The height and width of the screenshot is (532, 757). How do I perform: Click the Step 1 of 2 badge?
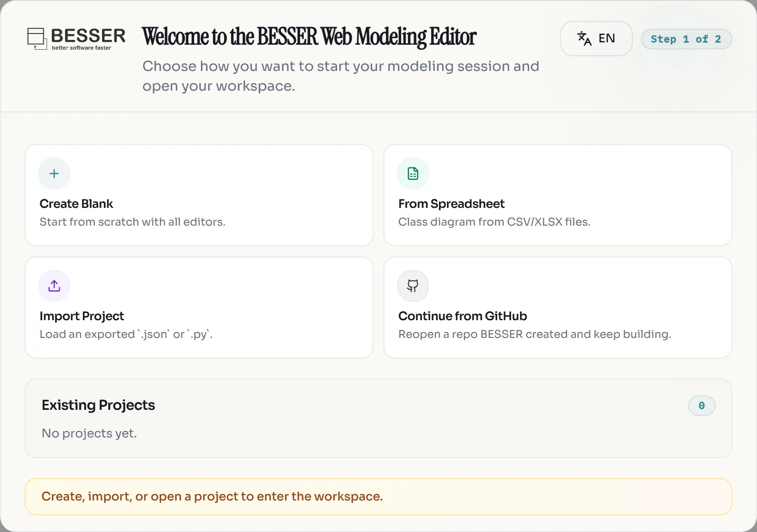tap(686, 39)
